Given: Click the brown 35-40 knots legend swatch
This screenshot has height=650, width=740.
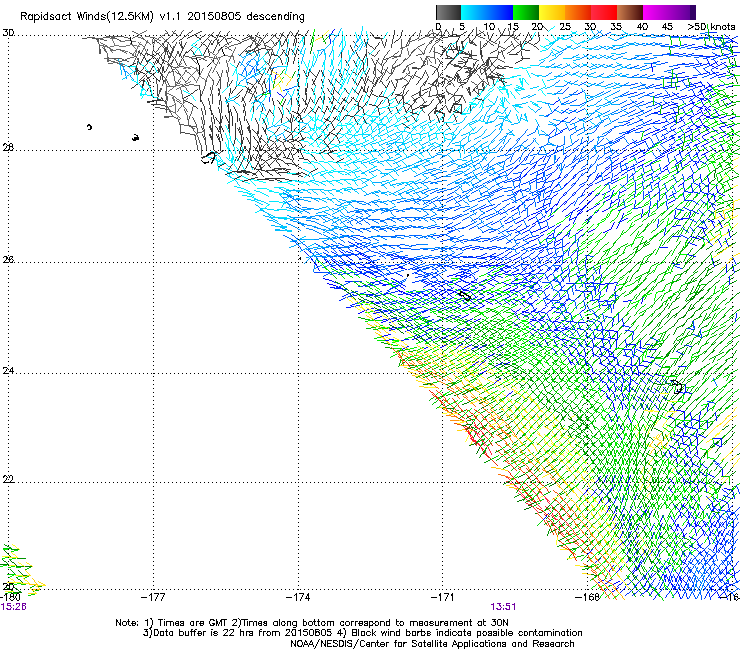Looking at the screenshot, I should tap(630, 12).
